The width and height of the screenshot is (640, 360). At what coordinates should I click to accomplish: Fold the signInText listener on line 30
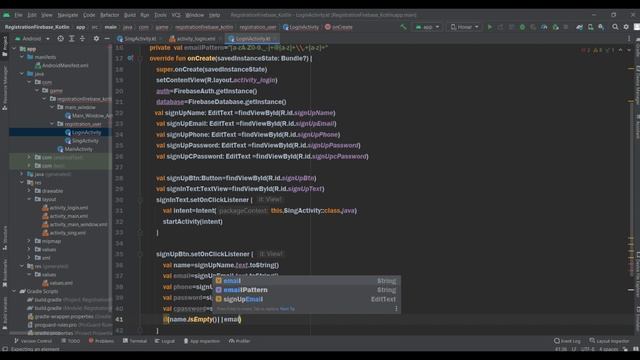[140, 200]
